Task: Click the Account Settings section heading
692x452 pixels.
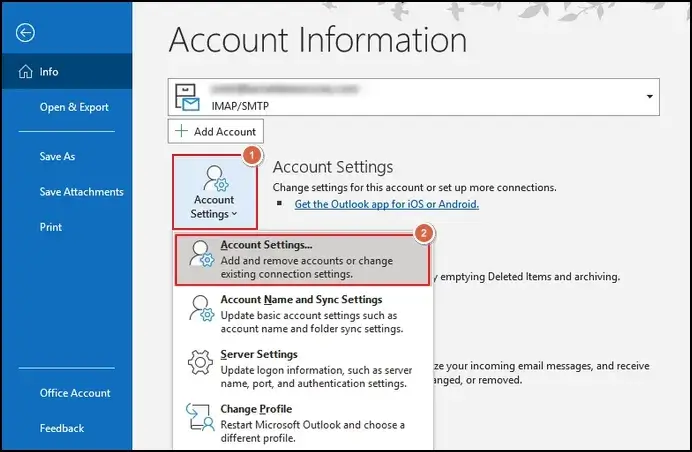Action: click(x=333, y=167)
